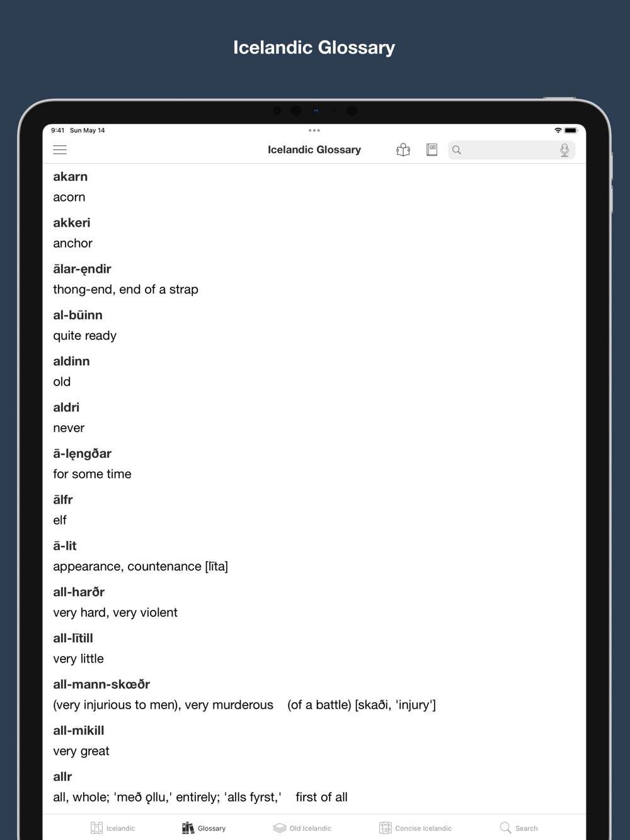Image resolution: width=630 pixels, height=840 pixels.
Task: Tap the definition 'acorn'
Action: [69, 197]
